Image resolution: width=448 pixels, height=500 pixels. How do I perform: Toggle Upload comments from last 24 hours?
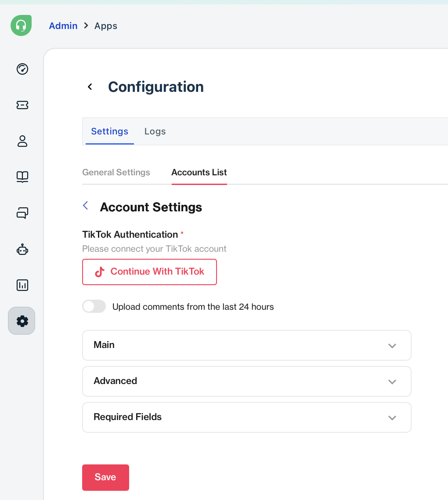click(94, 306)
